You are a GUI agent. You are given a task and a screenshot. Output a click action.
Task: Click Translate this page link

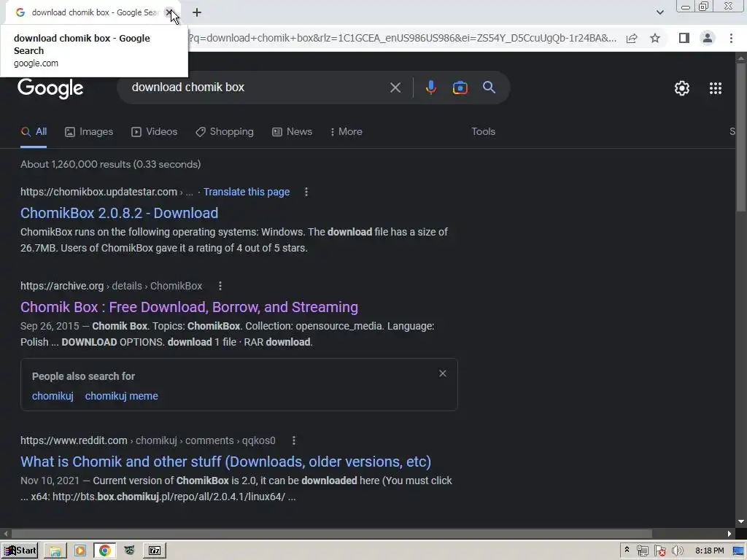tap(247, 192)
